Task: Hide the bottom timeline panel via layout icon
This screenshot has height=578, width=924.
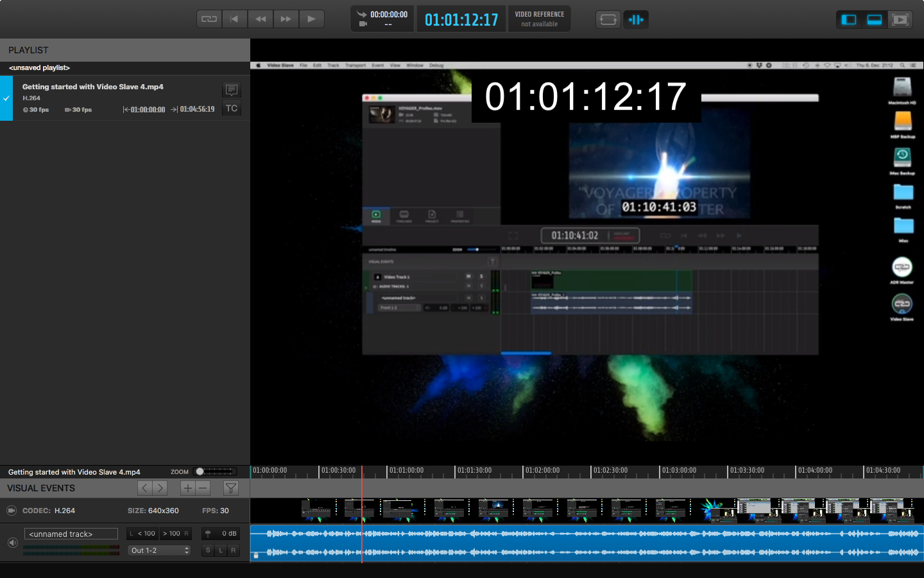Action: point(875,19)
